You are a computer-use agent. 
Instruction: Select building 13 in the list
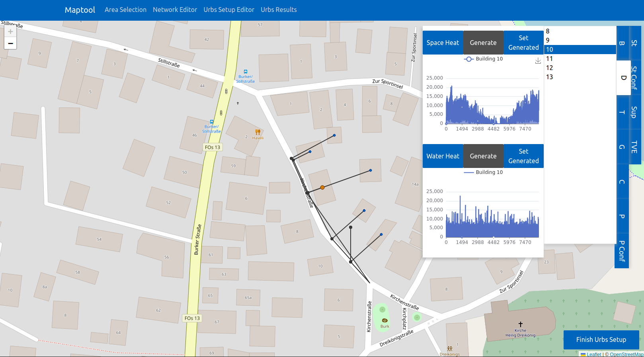580,77
